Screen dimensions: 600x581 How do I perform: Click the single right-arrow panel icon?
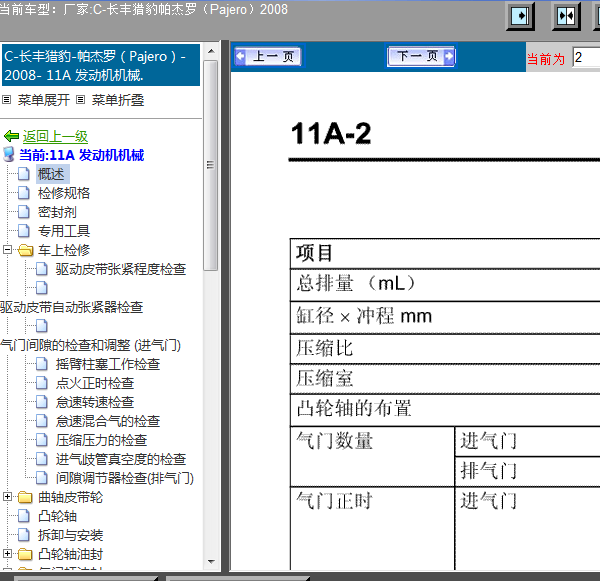[520, 16]
